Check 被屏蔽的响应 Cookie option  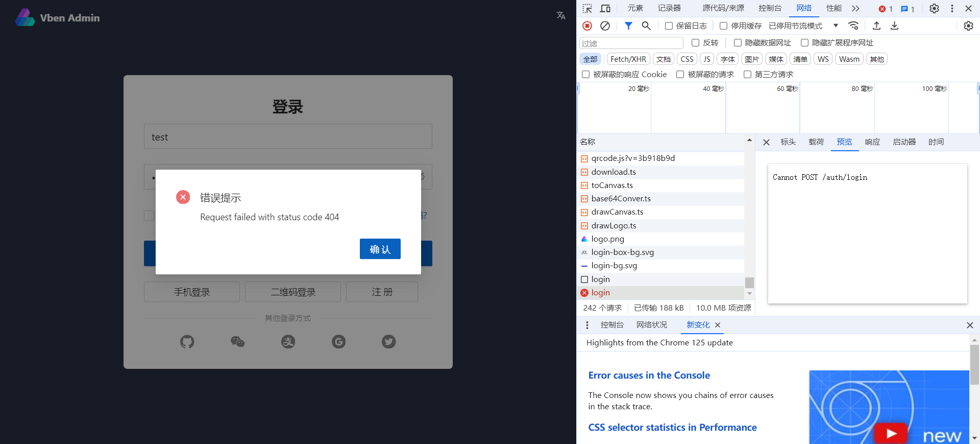pyautogui.click(x=586, y=75)
